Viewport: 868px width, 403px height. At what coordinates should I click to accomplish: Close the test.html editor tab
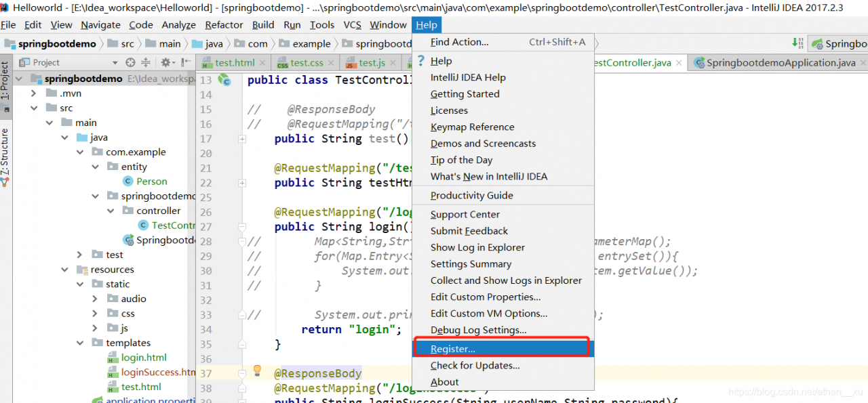pyautogui.click(x=262, y=63)
